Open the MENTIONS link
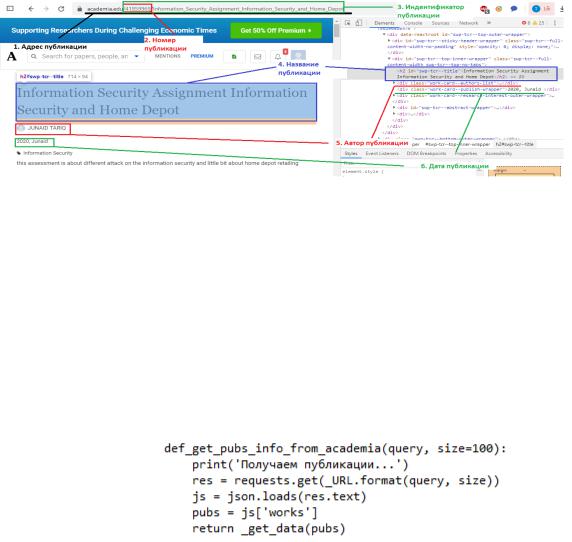This screenshot has height=542, width=572. [167, 56]
